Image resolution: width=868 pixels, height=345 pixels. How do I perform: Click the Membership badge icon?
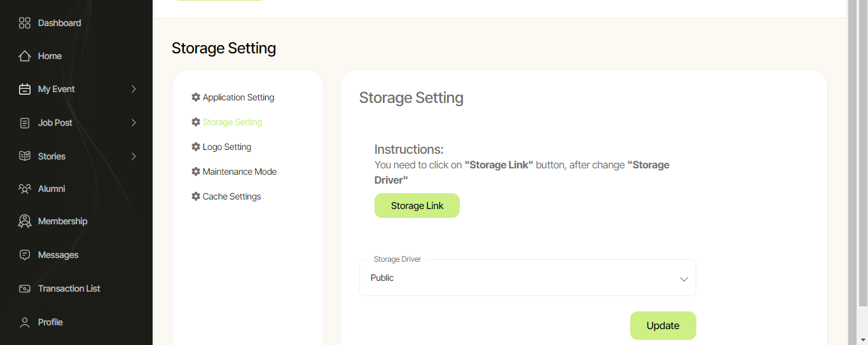tap(25, 221)
